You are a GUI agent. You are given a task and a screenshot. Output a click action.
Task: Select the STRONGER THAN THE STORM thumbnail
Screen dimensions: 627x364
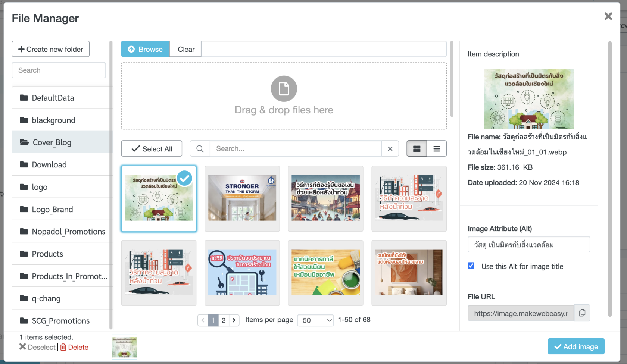242,198
